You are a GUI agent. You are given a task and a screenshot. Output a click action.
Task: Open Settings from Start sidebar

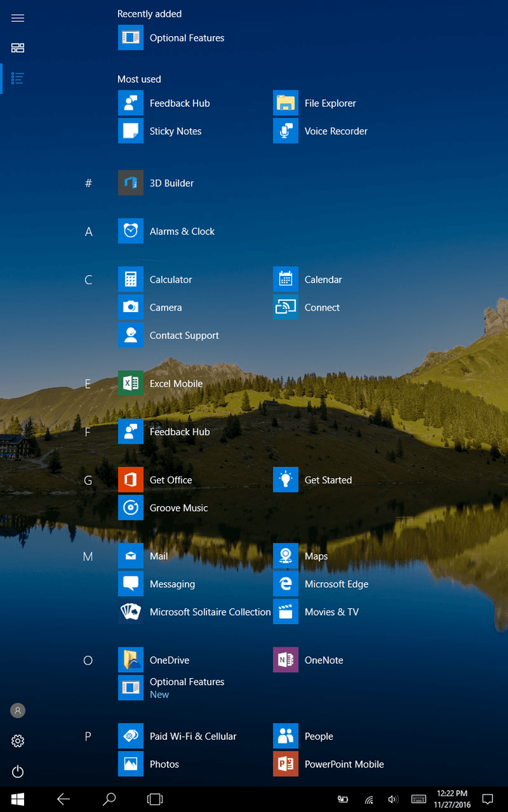pyautogui.click(x=17, y=741)
